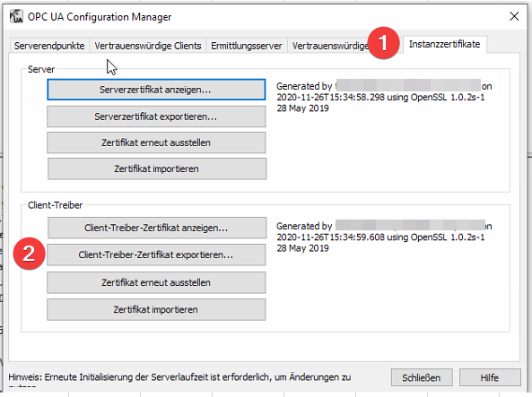Viewport: 532px width, 397px height.
Task: Open the partially hidden Vertrauenswürdige tab
Action: click(x=330, y=46)
